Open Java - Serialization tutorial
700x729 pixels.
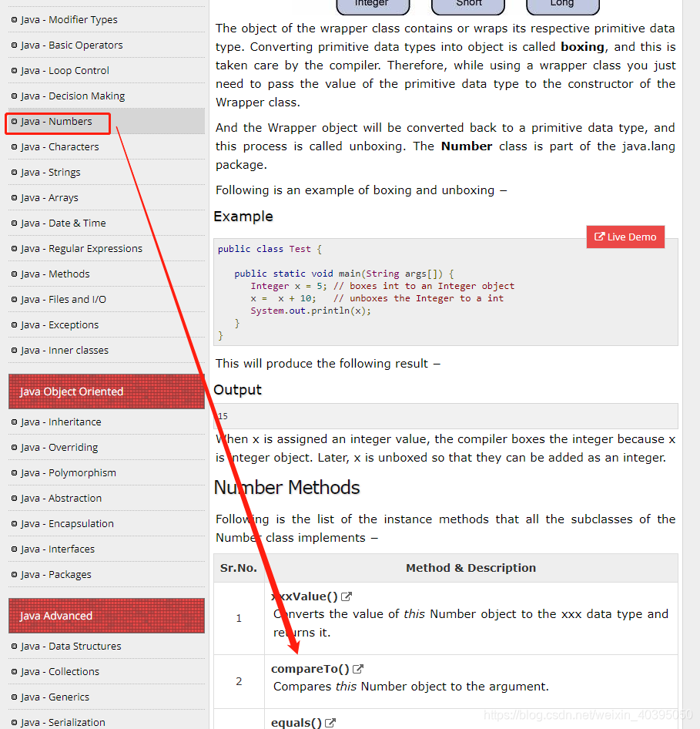62,723
